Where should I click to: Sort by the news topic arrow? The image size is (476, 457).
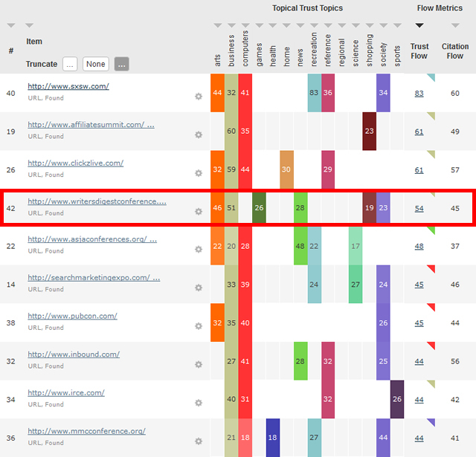tap(300, 25)
